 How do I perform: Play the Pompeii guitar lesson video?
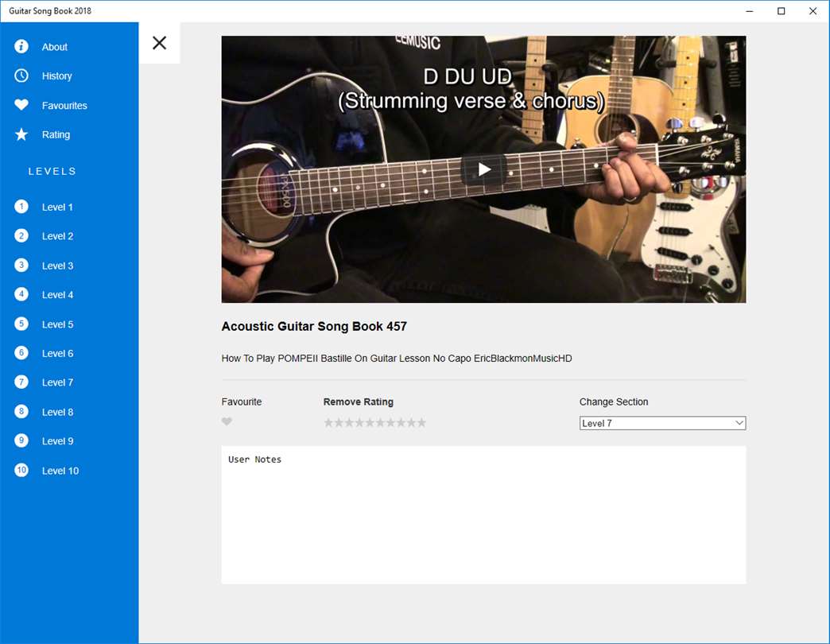(484, 169)
